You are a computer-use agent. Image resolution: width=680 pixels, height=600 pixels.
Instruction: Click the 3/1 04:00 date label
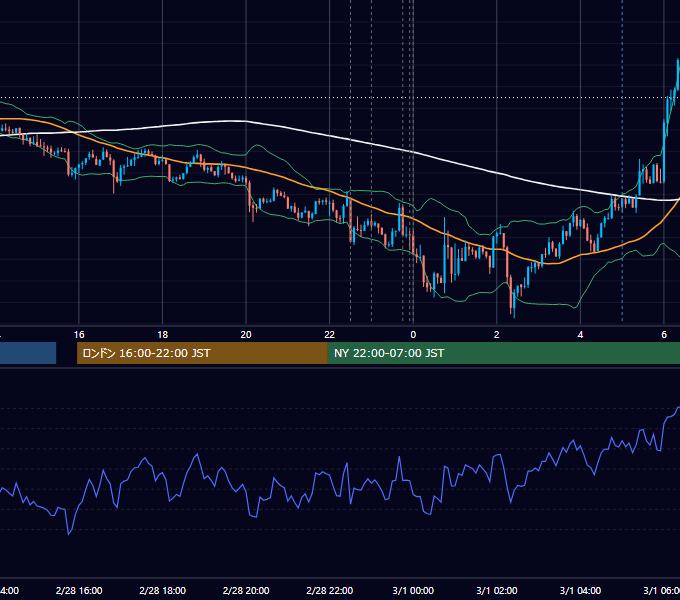(580, 590)
